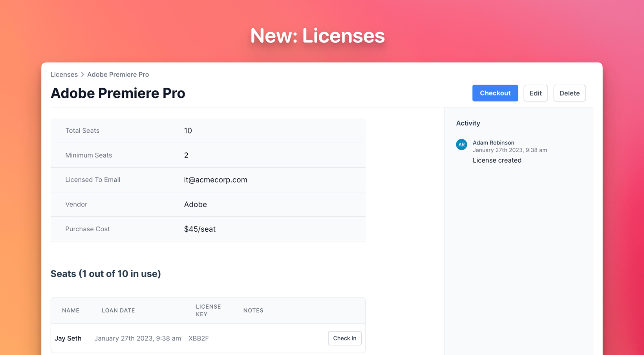644x355 pixels.
Task: Click the blue Checkout button
Action: 495,93
